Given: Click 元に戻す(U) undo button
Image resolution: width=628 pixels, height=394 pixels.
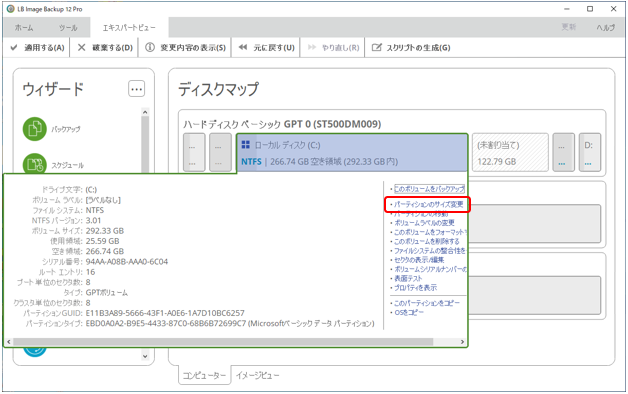Looking at the screenshot, I should pos(266,48).
